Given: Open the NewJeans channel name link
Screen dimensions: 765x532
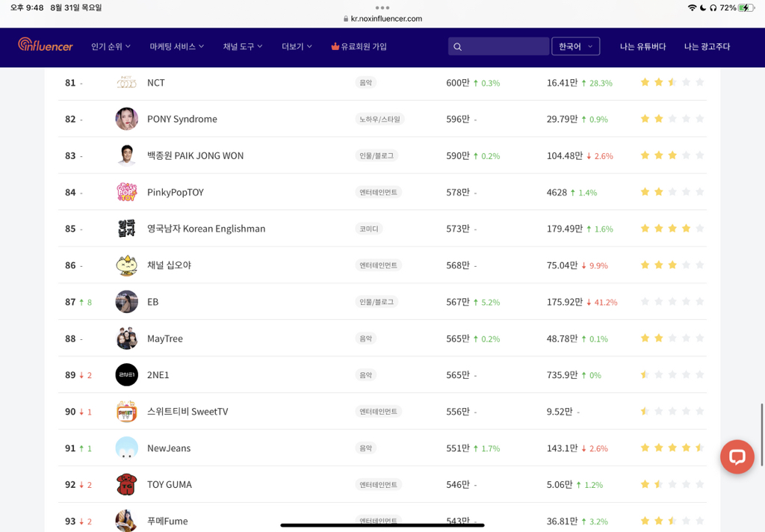Looking at the screenshot, I should (169, 448).
